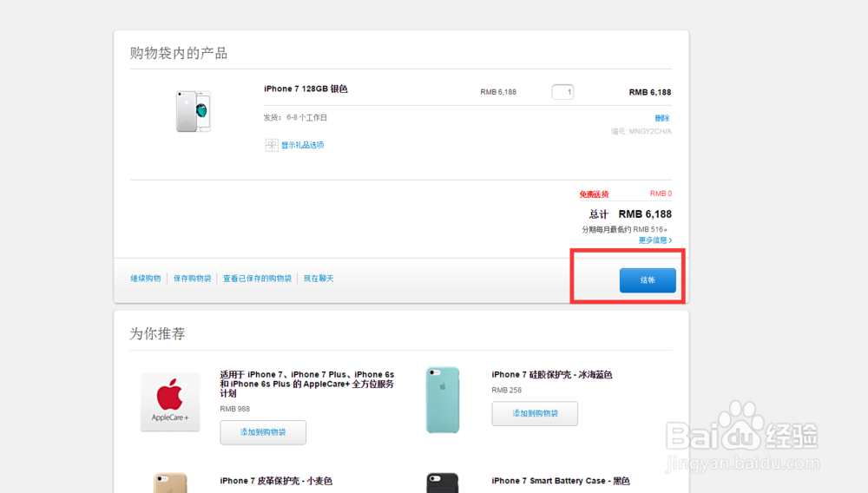The image size is (868, 493).
Task: Click the AppleCare+ logo image
Action: point(170,402)
